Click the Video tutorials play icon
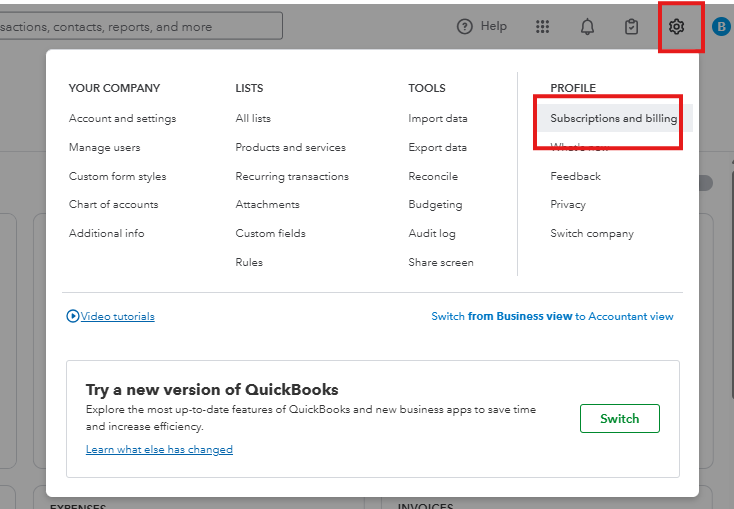Image resolution: width=734 pixels, height=509 pixels. point(73,316)
